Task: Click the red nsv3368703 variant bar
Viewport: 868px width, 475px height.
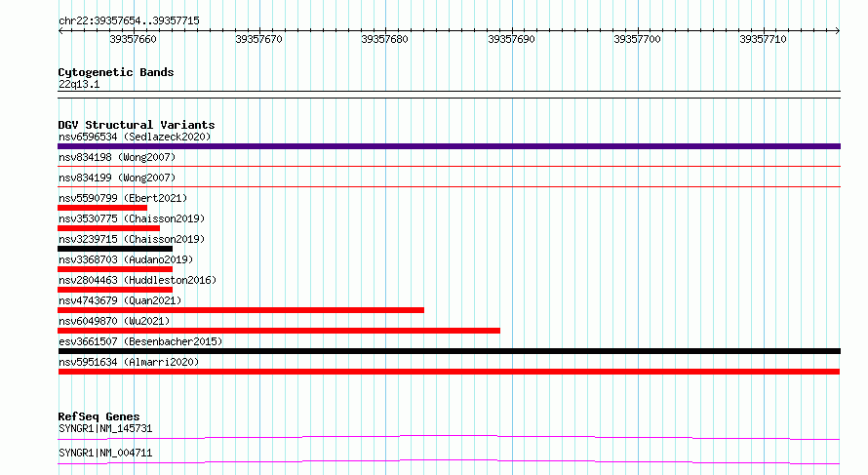Action: 115,269
